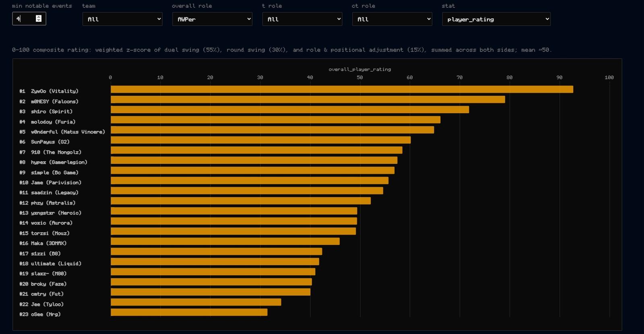Click the "#14 woxic (Aurora)" row label
The height and width of the screenshot is (334, 644).
click(46, 223)
